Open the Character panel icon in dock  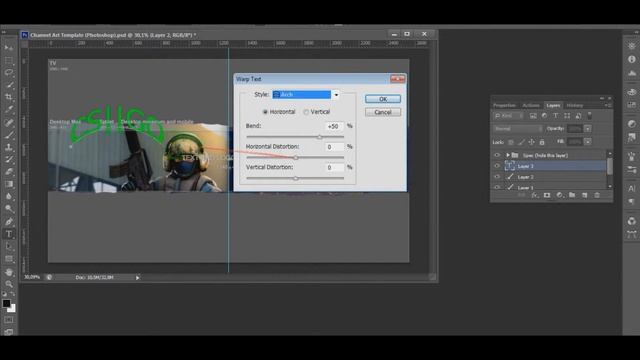(632, 189)
